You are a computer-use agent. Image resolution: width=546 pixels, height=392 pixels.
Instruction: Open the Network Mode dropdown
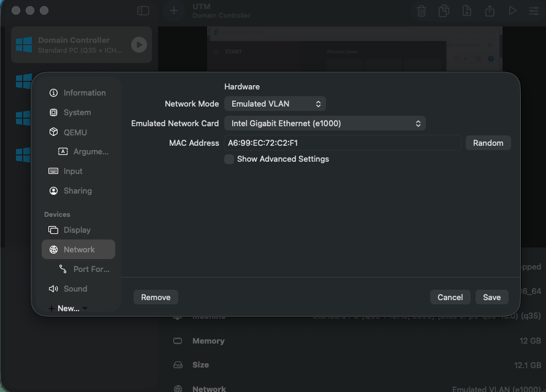pyautogui.click(x=275, y=104)
